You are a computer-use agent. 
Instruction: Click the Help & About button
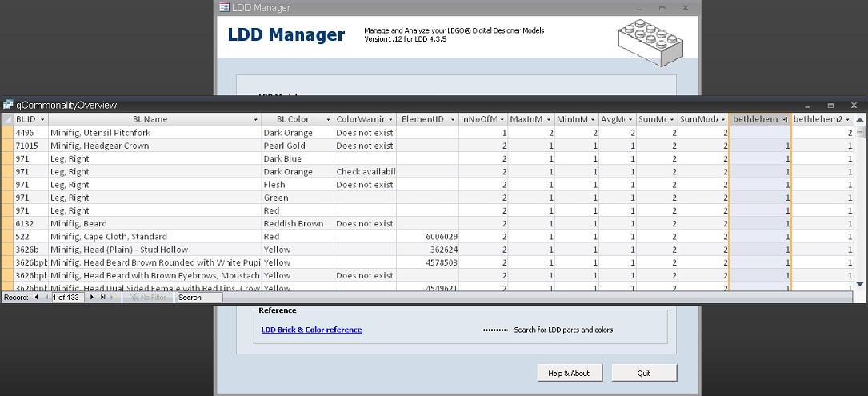[x=569, y=374]
